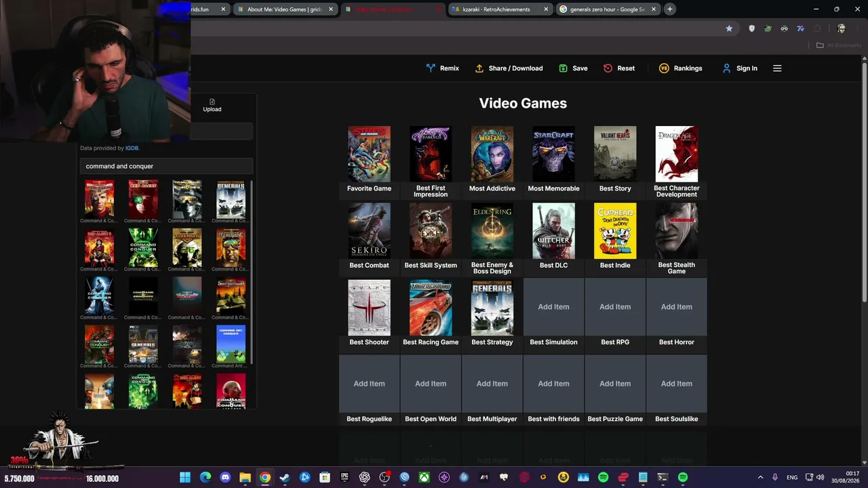Open File Explorer from the taskbar
This screenshot has height=488, width=868.
tap(245, 478)
